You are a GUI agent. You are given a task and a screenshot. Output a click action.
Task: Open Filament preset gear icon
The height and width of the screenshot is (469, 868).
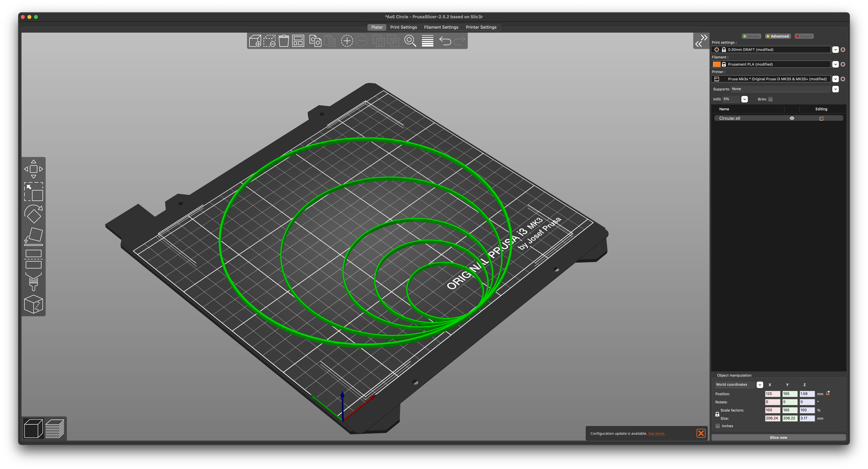click(843, 64)
